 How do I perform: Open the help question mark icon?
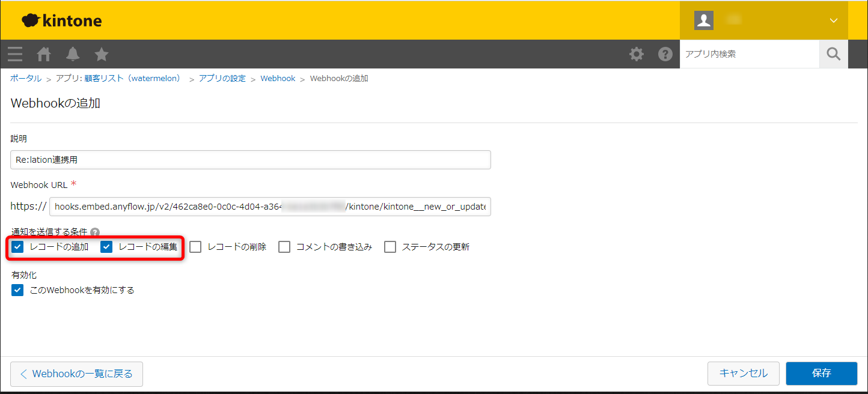(x=665, y=54)
